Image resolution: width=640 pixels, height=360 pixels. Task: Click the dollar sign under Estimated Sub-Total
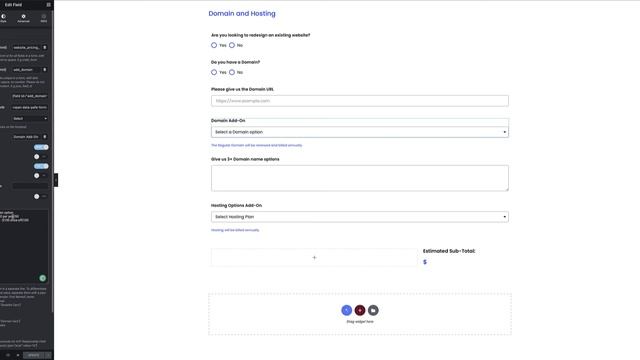coord(425,262)
